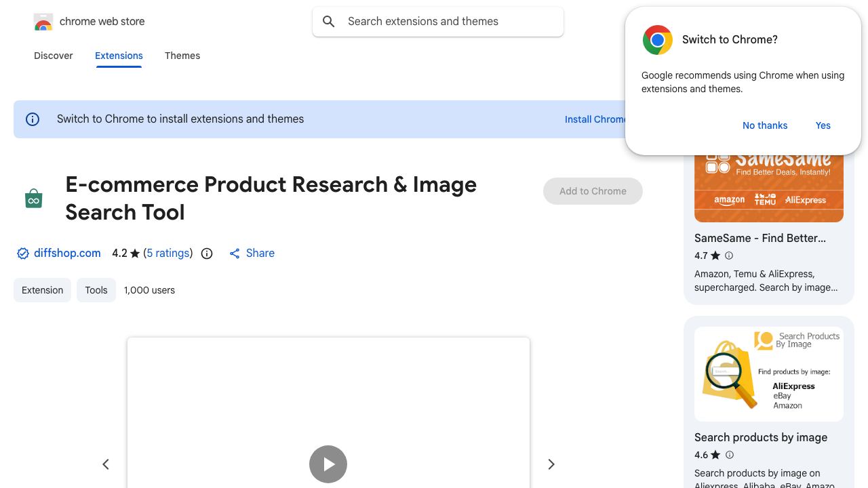Click the extension title heading
This screenshot has height=488, width=868.
point(271,199)
